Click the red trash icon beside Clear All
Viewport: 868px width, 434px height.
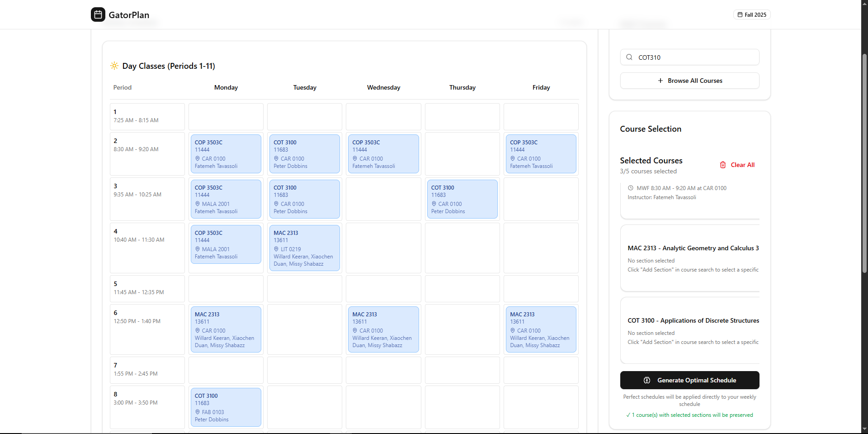click(x=723, y=165)
